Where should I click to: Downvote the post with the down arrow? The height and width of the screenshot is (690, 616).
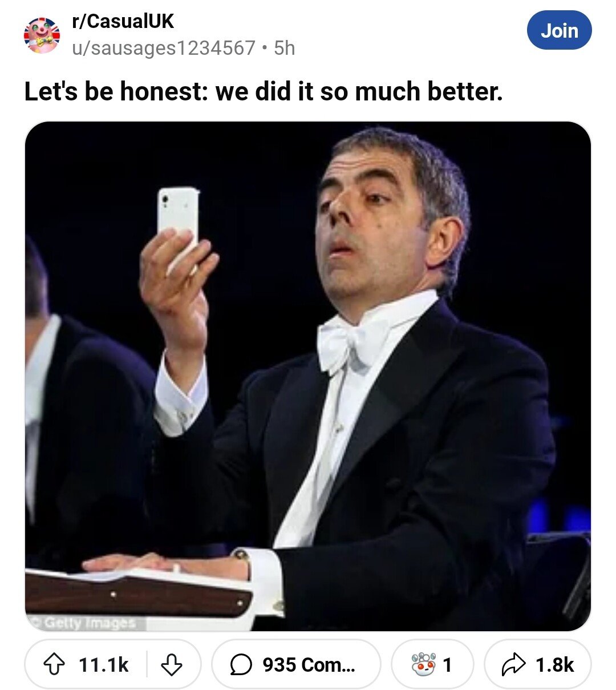point(171,664)
